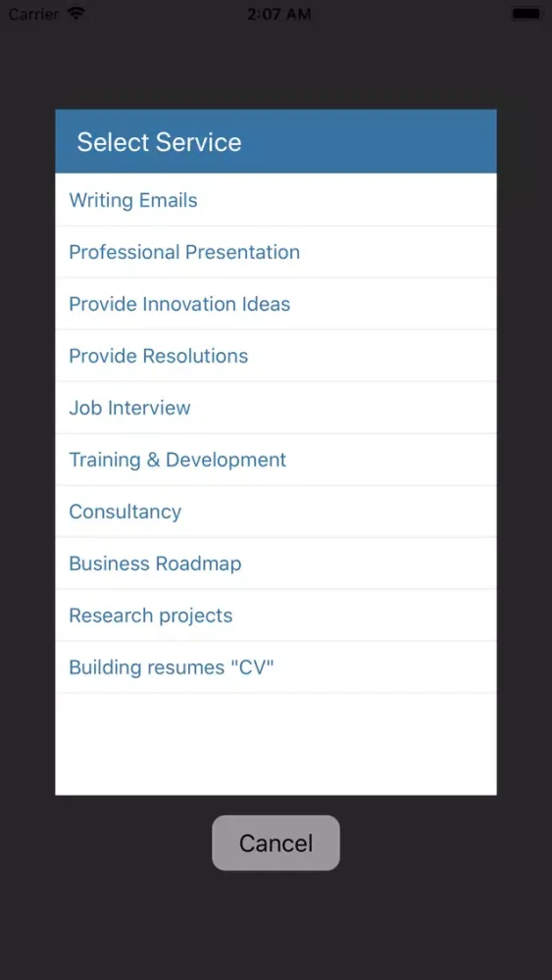This screenshot has height=980, width=552.
Task: Tap the 2:07 AM clock
Action: (278, 14)
